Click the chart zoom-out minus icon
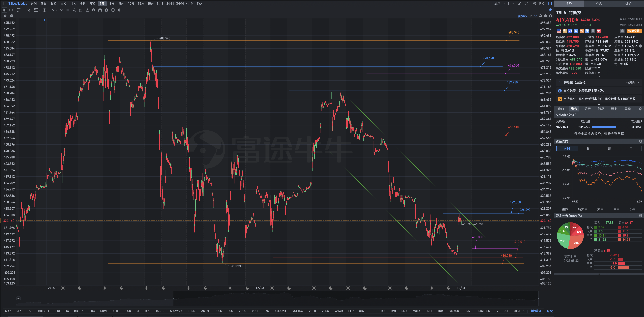The image size is (644, 317). (x=546, y=16)
